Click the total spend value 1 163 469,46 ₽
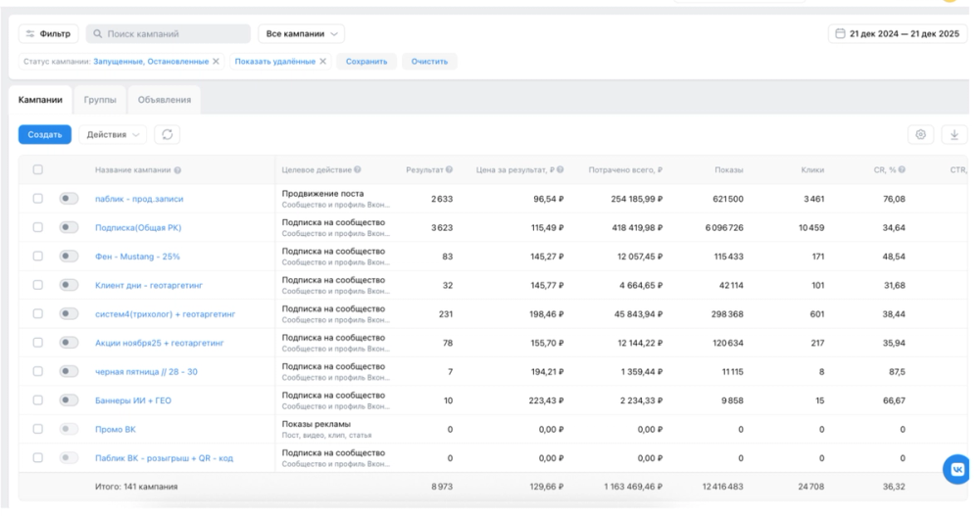This screenshot has width=980, height=516. [633, 486]
